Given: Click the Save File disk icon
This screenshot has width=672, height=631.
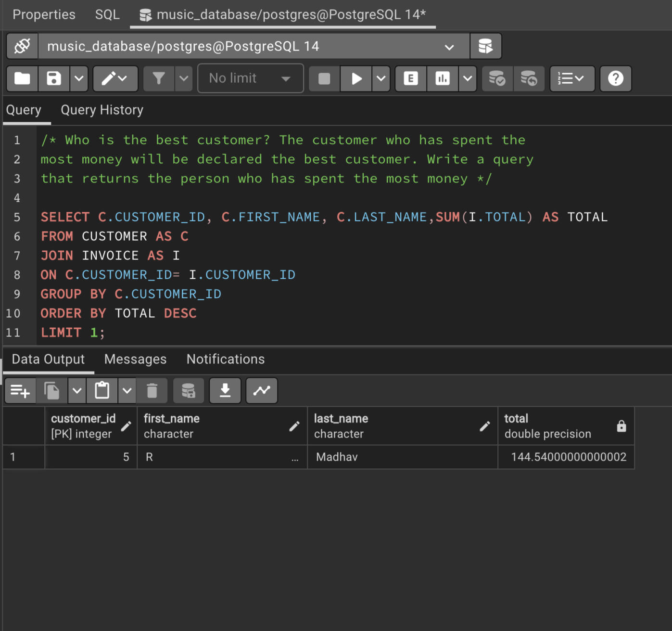Looking at the screenshot, I should (54, 78).
